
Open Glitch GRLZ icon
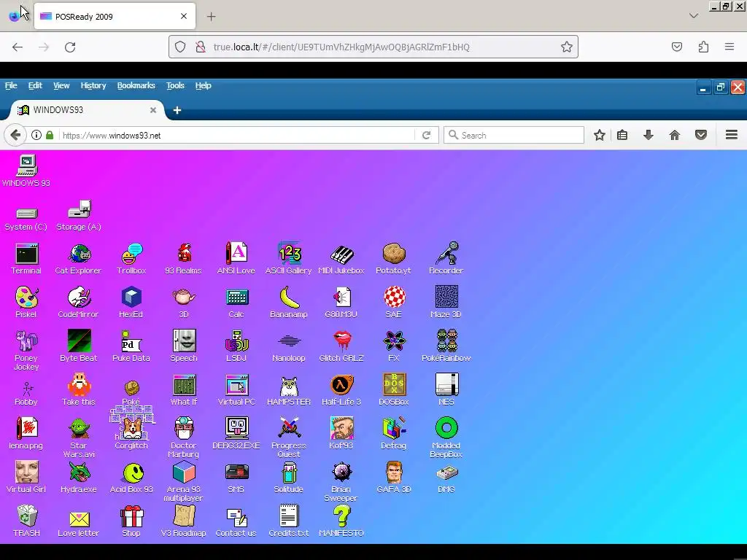pyautogui.click(x=341, y=346)
